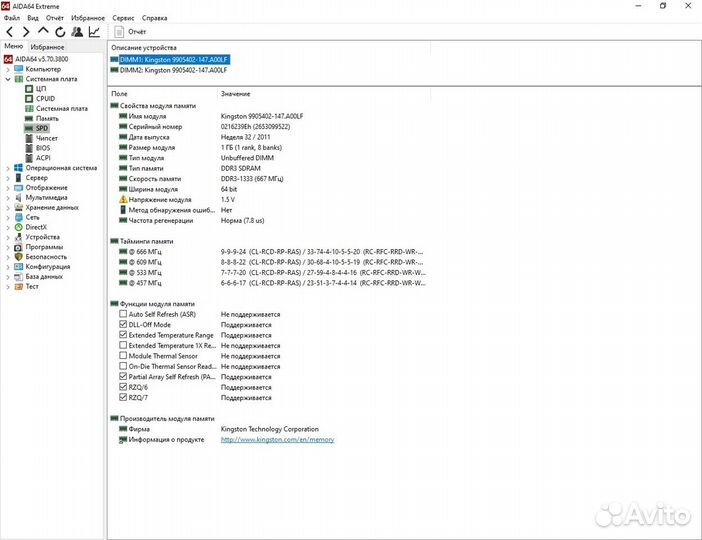The width and height of the screenshot is (702, 540).
Task: Collapse the Системная плата tree node
Action: 8,79
